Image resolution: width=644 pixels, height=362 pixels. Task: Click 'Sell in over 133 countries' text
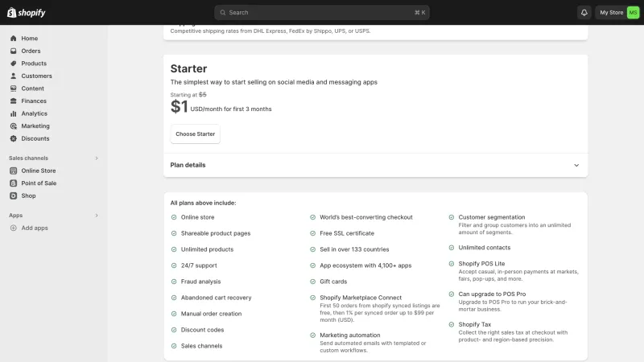(354, 249)
